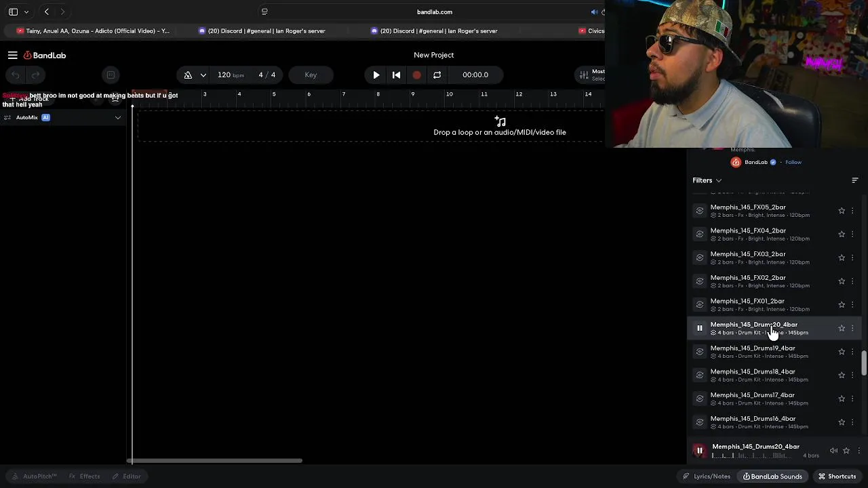Viewport: 868px width, 488px height.
Task: Click the BandLab logo
Action: pyautogui.click(x=45, y=56)
